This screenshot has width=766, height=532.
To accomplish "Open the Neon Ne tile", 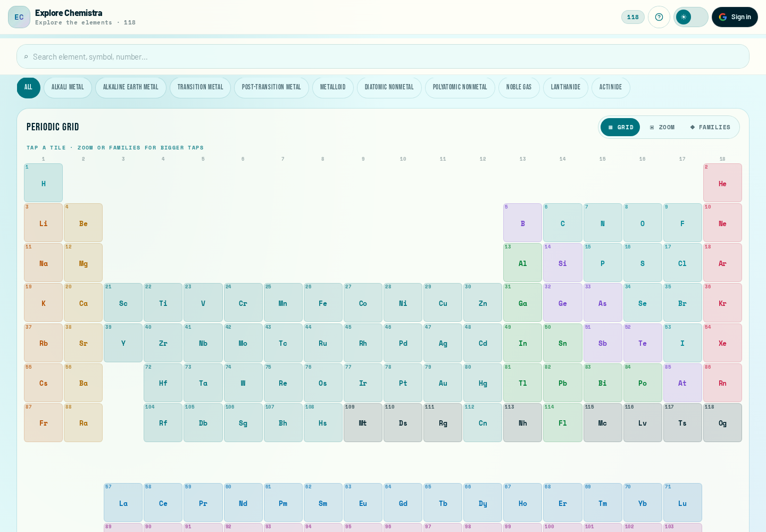I will pyautogui.click(x=722, y=223).
